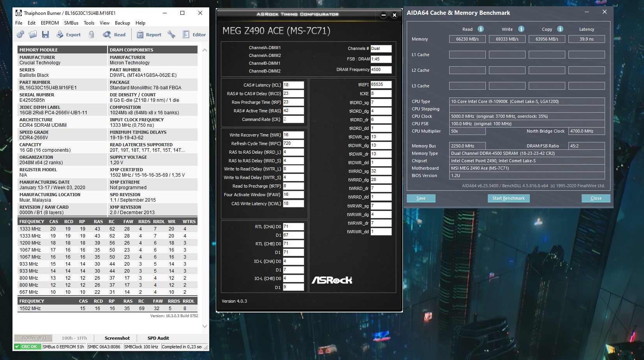The image size is (644, 360).
Task: Click the 667 MHz frequency row
Action: point(108,292)
